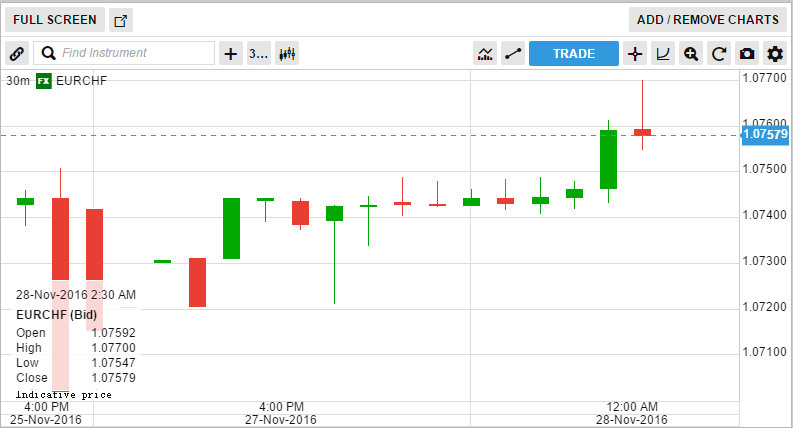This screenshot has width=793, height=428.
Task: Click the magnifier search icon
Action: (x=49, y=53)
